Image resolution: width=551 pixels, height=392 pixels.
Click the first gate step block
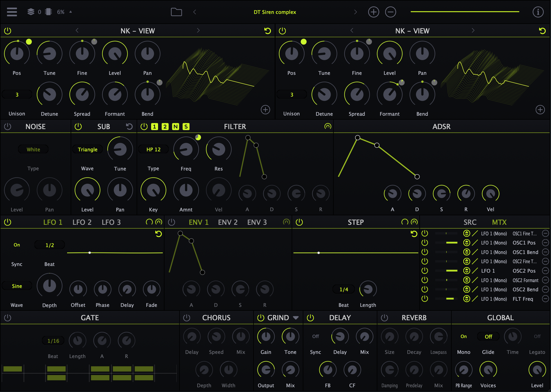13,369
